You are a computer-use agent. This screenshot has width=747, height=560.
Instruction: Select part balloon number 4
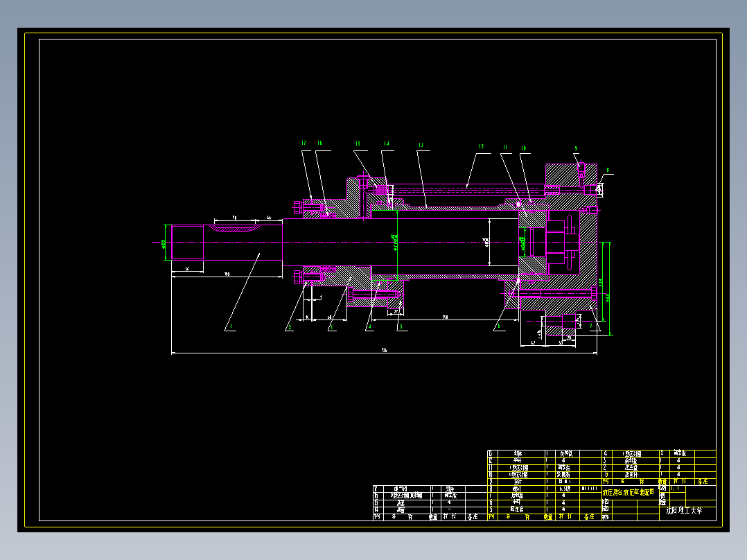pyautogui.click(x=370, y=327)
